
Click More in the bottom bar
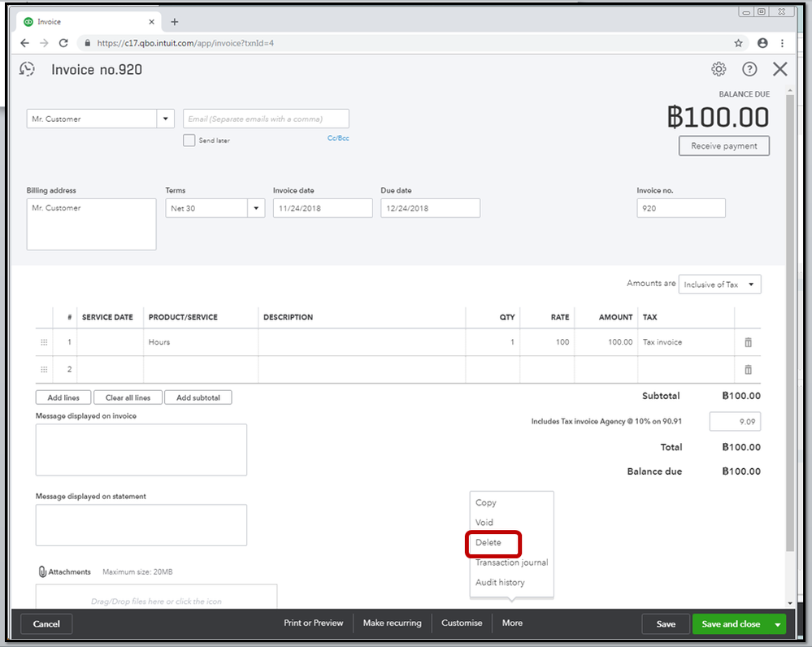pyautogui.click(x=512, y=623)
